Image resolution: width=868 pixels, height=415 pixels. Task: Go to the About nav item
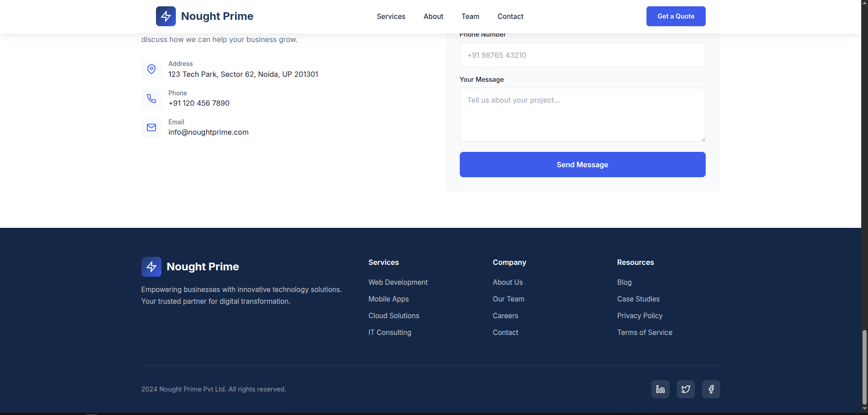[433, 16]
